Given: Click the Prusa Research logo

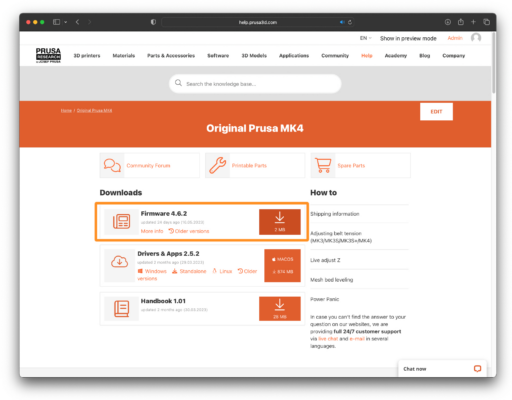Looking at the screenshot, I should [48, 55].
